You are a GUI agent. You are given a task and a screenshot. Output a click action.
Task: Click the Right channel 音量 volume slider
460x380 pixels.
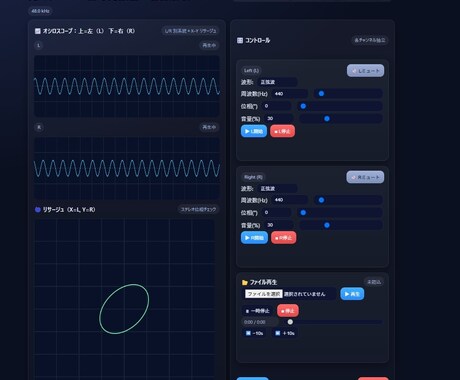coord(341,225)
